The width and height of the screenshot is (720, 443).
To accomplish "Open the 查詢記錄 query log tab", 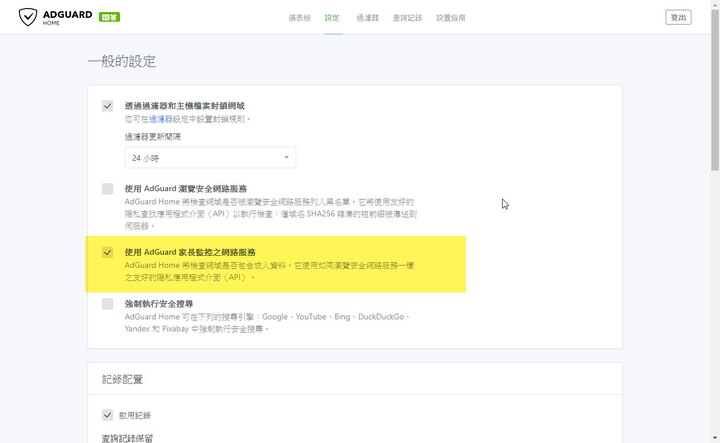I will 407,17.
